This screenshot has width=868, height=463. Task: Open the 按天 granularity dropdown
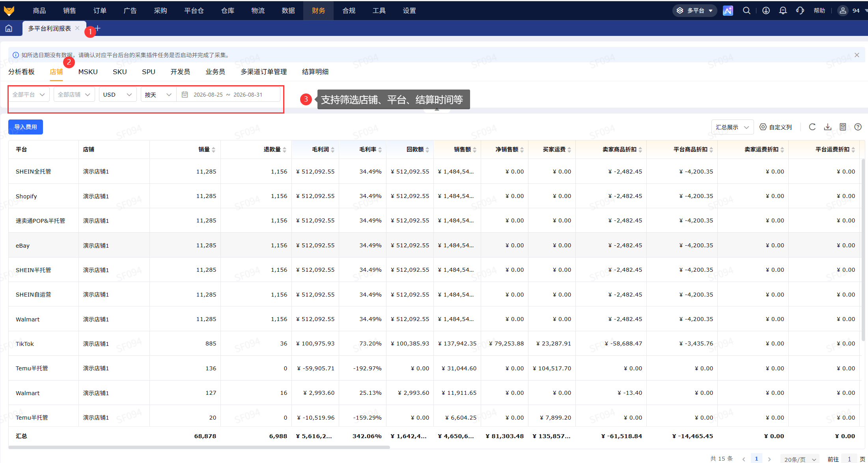click(x=159, y=95)
